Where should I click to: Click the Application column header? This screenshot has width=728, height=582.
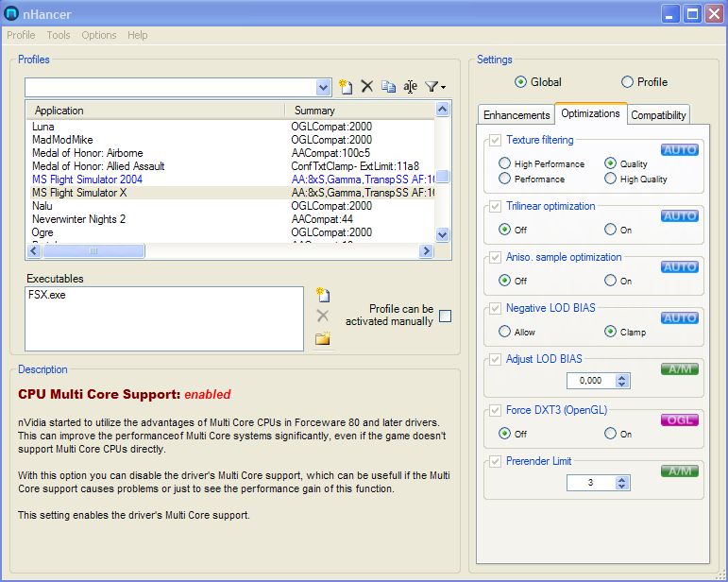pyautogui.click(x=156, y=111)
